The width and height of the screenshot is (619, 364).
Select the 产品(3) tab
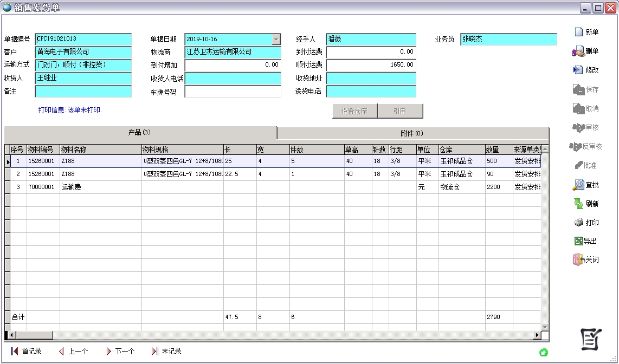[x=140, y=132]
